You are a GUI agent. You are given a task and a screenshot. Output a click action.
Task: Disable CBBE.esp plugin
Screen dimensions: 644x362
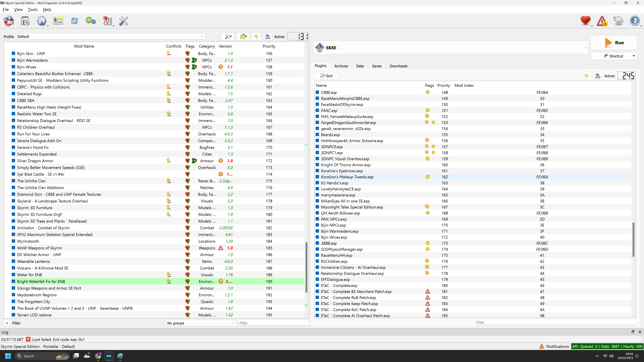(x=317, y=93)
